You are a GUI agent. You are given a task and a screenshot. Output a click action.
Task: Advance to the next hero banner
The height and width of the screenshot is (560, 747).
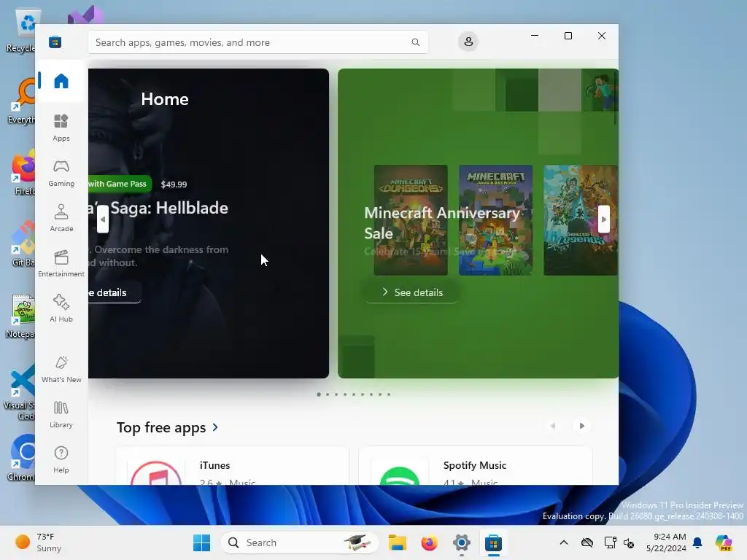pyautogui.click(x=603, y=219)
